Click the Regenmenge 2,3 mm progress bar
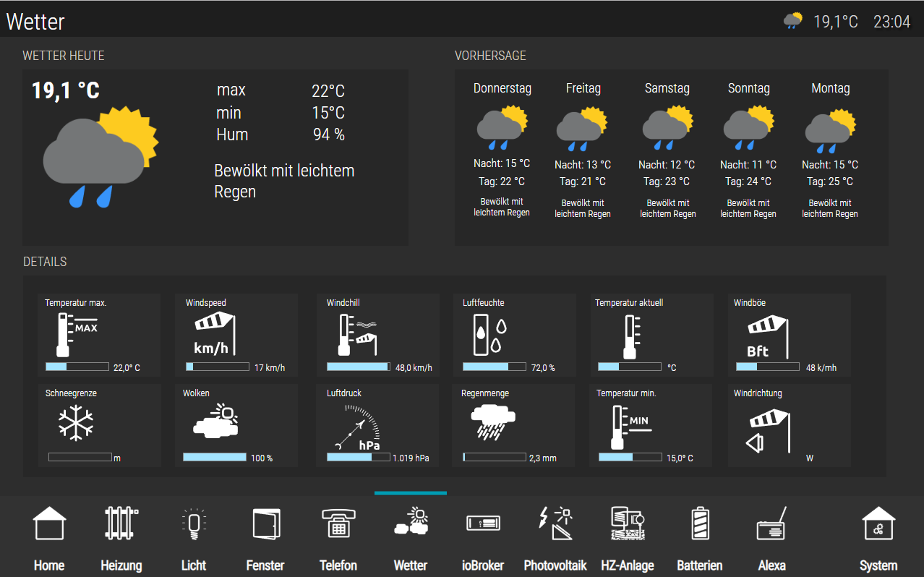The image size is (924, 577). coord(495,457)
